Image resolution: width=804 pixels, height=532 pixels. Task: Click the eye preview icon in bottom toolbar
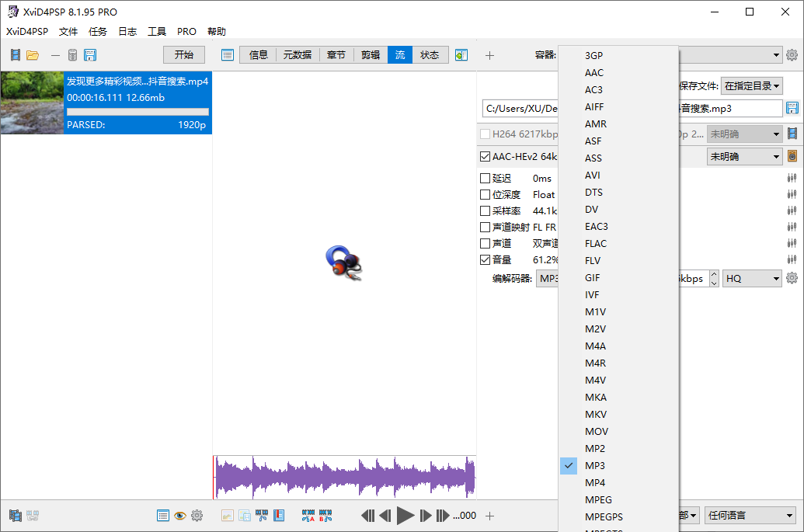click(180, 516)
